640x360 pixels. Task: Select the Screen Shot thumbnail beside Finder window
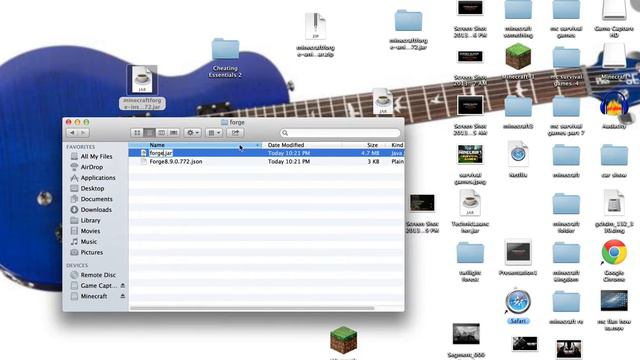[x=422, y=203]
